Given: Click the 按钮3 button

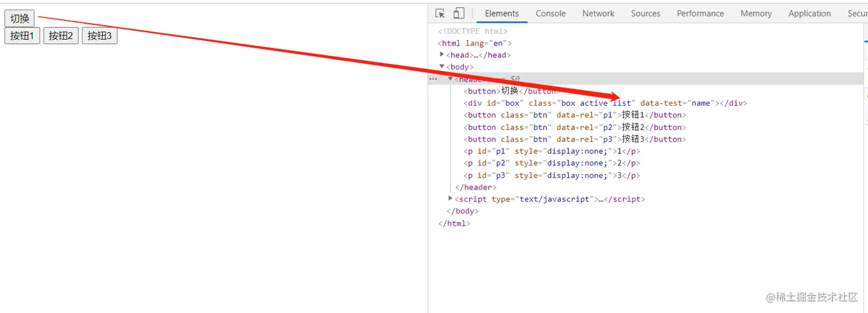Looking at the screenshot, I should pos(99,36).
